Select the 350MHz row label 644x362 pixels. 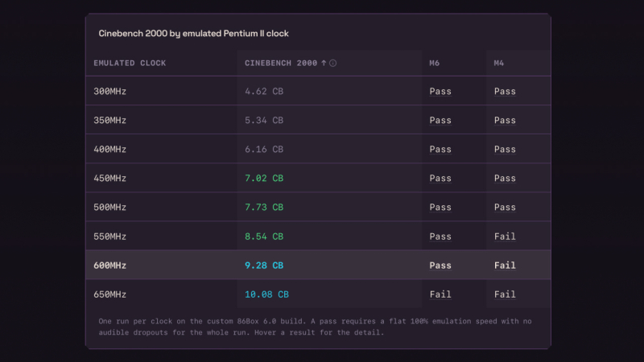[x=109, y=120]
